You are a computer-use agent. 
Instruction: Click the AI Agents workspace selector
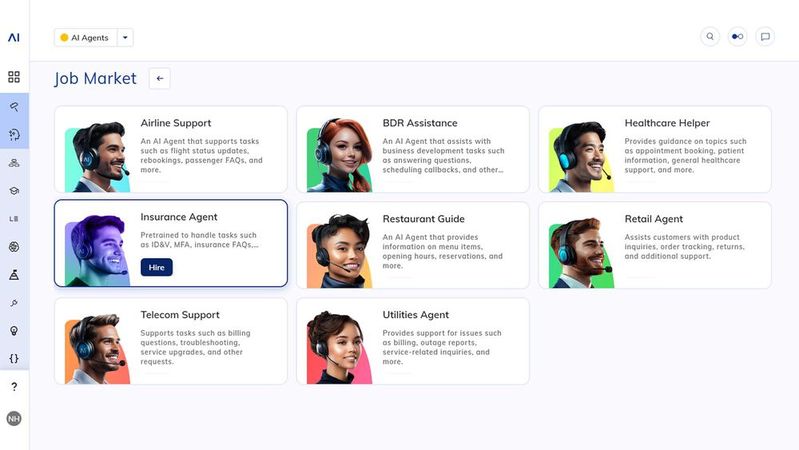tap(86, 38)
